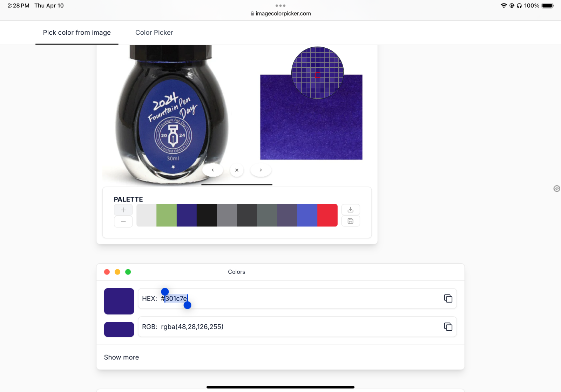Select the green palette swatch

click(x=166, y=215)
